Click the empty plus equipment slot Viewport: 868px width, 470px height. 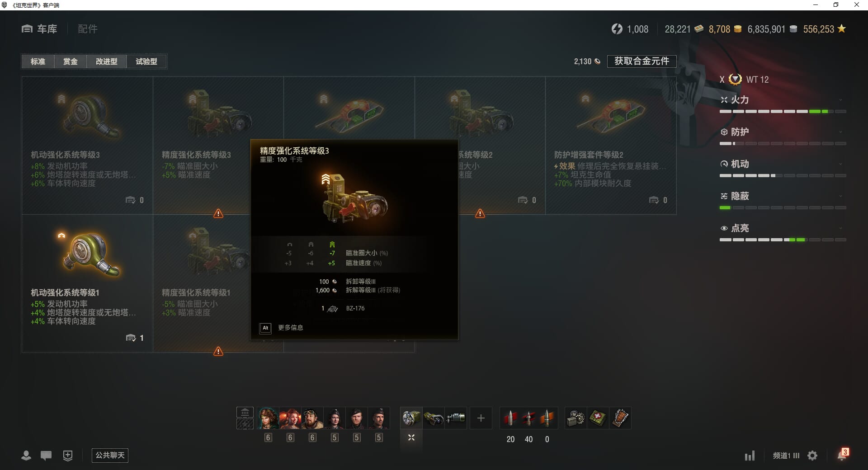click(481, 418)
